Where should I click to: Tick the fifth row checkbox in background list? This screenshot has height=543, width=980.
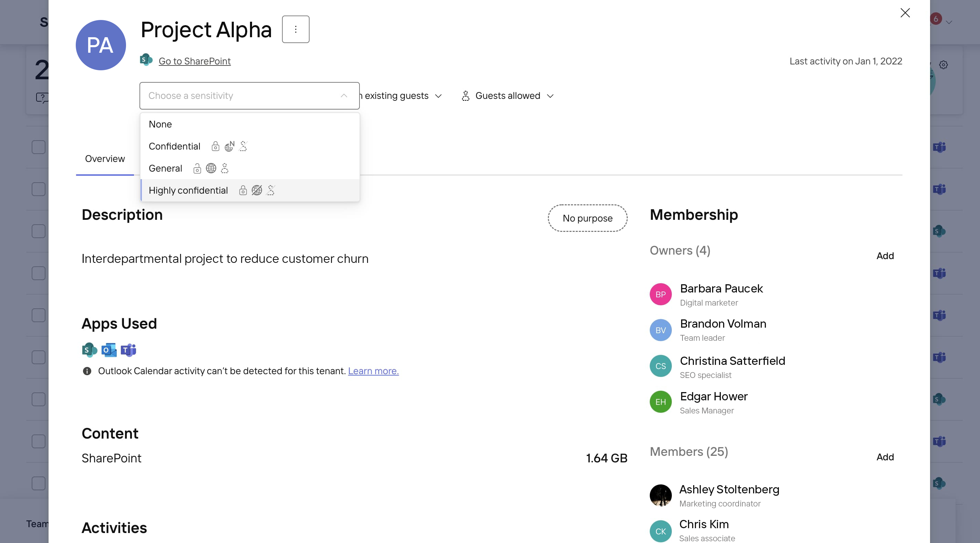point(39,315)
